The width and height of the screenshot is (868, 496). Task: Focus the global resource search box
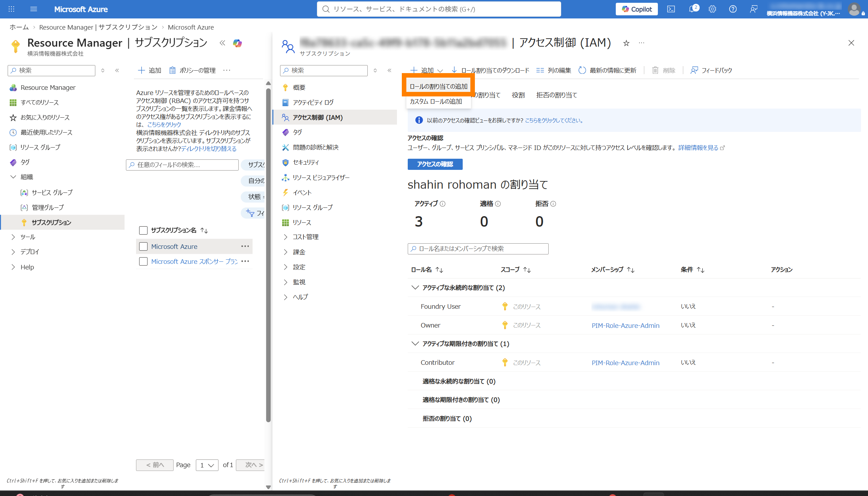tap(439, 9)
